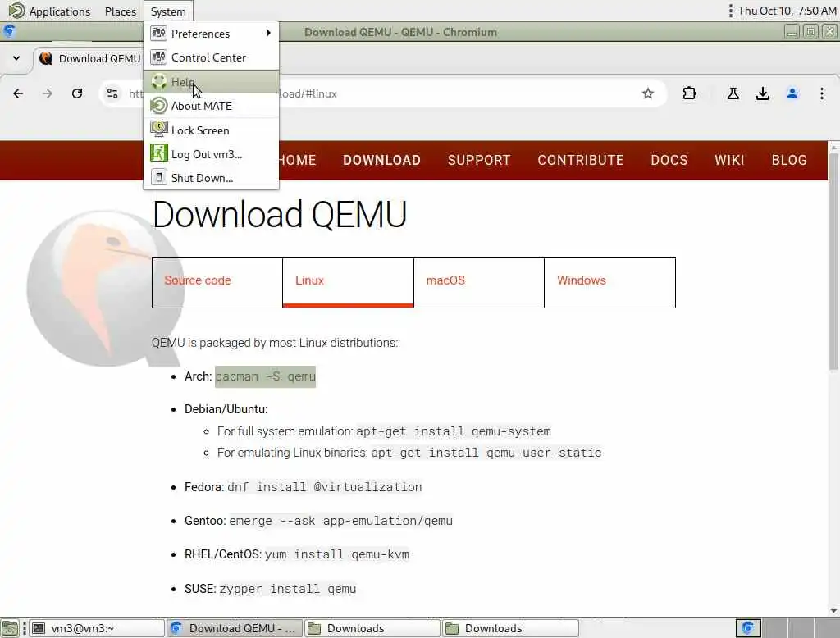The height and width of the screenshot is (638, 840).
Task: Click the page vertical scrollbar
Action: pos(833,262)
